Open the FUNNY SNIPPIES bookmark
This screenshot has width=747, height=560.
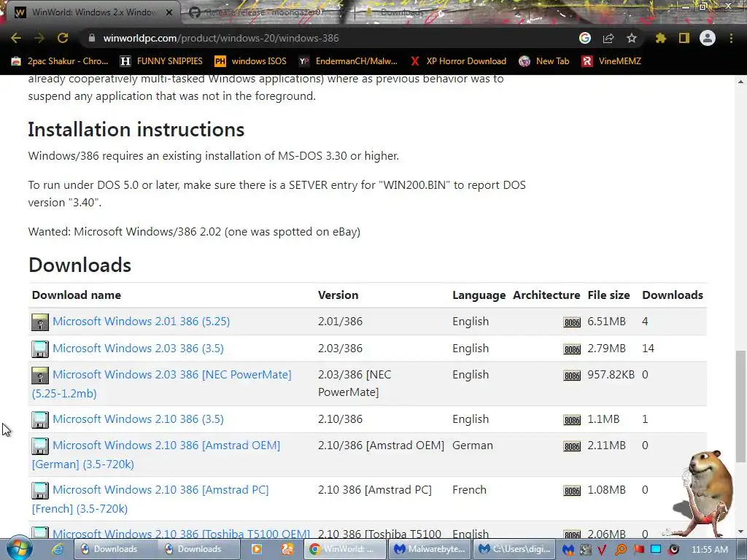coord(161,61)
